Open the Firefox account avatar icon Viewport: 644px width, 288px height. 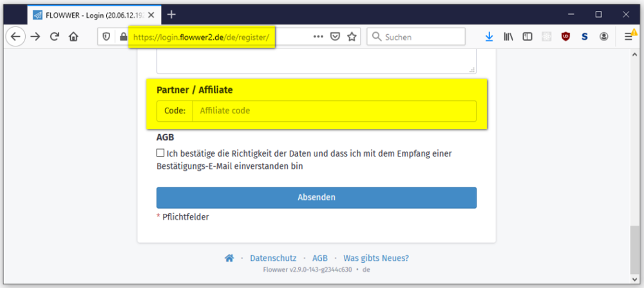(603, 37)
